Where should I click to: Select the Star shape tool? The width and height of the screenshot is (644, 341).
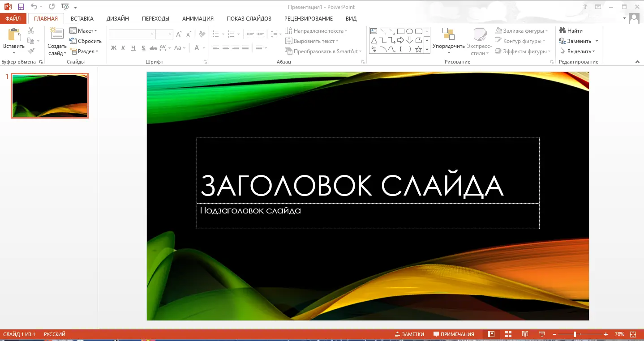click(x=418, y=49)
